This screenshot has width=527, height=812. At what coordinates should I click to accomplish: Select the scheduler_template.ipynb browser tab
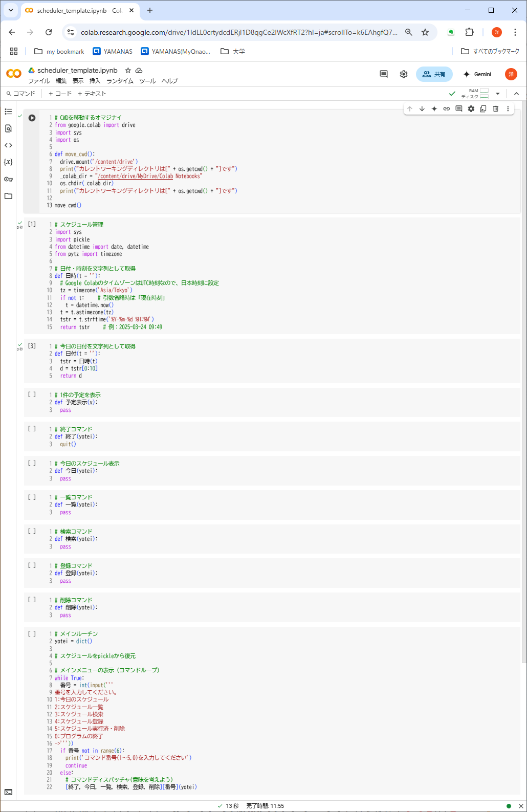pos(79,10)
